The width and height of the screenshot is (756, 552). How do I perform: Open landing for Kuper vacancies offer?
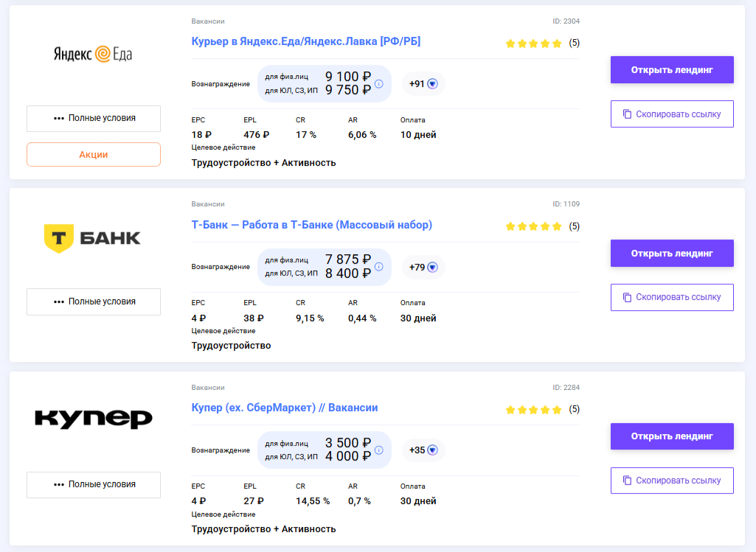tap(672, 436)
